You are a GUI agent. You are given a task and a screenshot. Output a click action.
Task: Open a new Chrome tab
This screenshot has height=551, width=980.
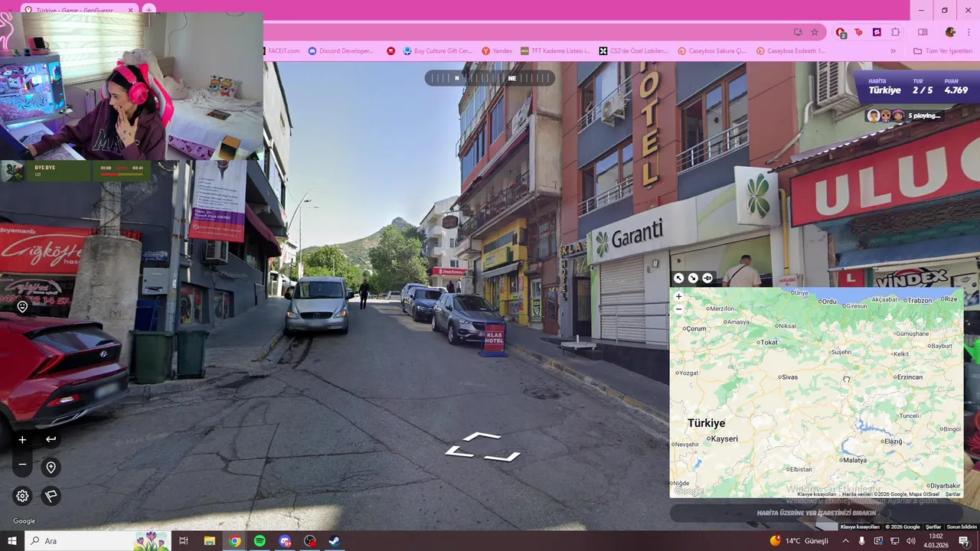coord(149,10)
